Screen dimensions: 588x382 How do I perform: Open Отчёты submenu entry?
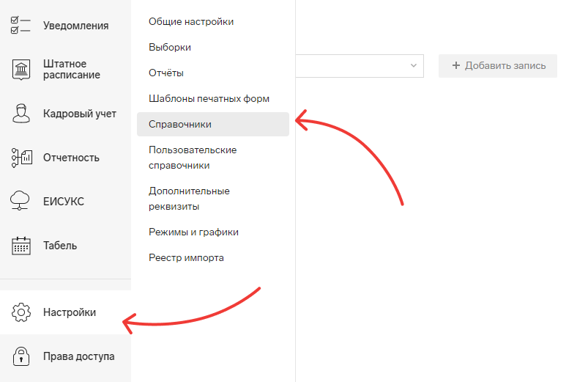(165, 73)
